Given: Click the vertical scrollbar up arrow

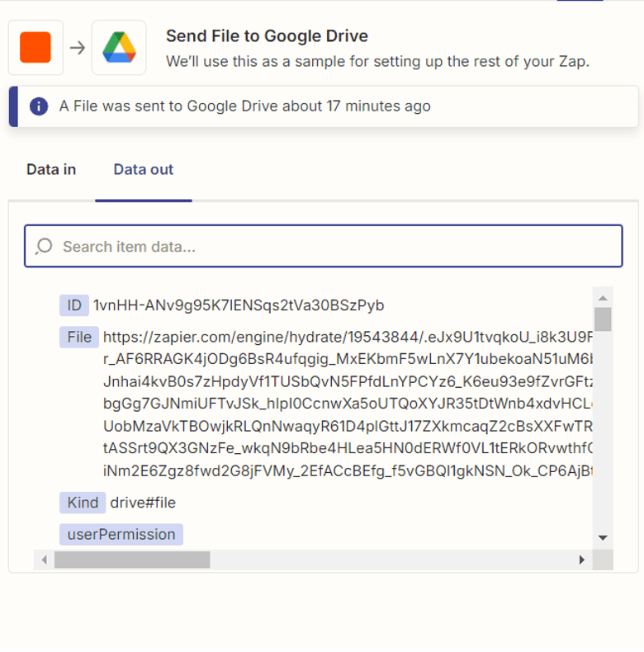Looking at the screenshot, I should 603,297.
